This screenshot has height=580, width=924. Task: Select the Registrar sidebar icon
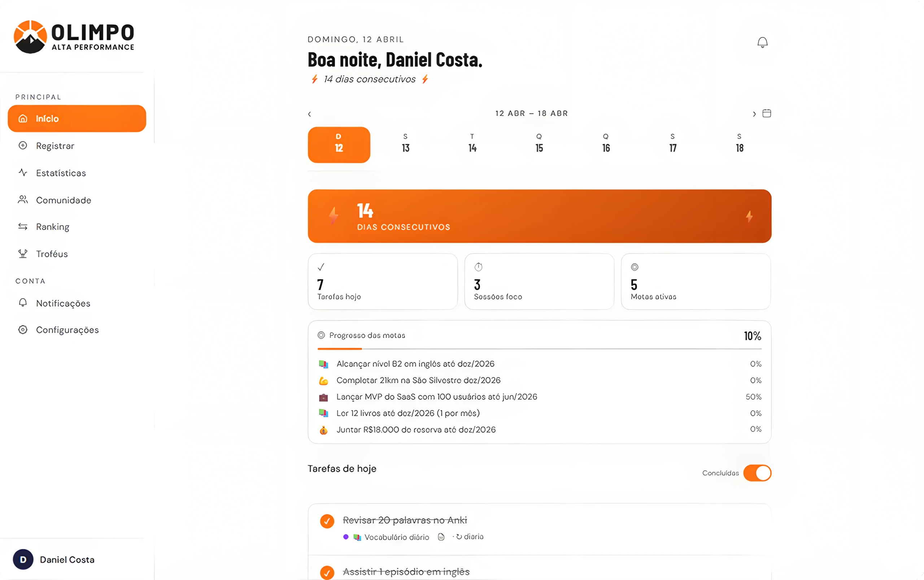point(23,146)
